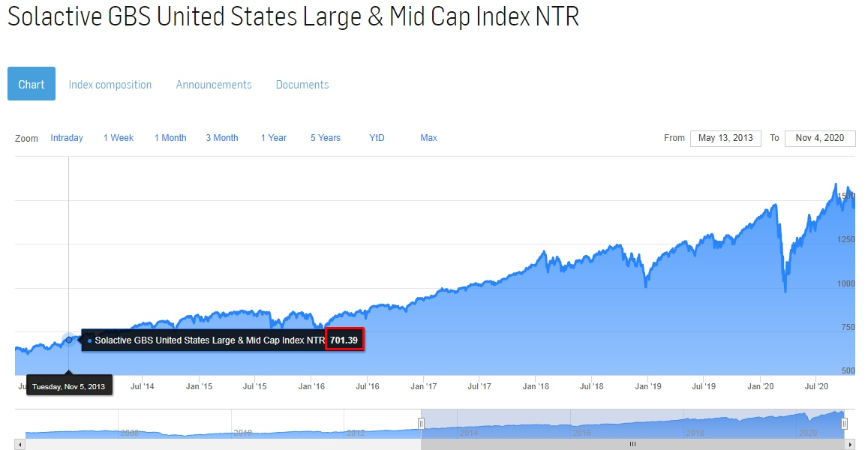Viewport: 868px width, 450px height.
Task: Click the navigator left range handle
Action: pyautogui.click(x=422, y=424)
